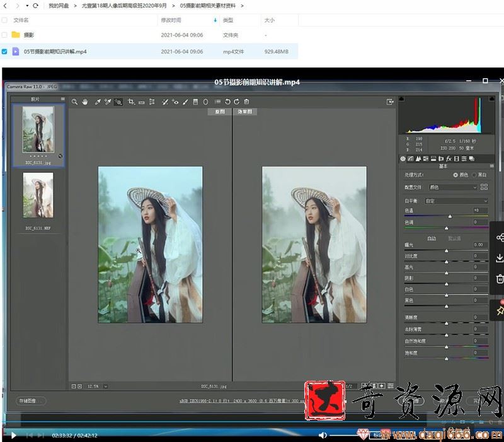
Task: Rotate image counterclockwise
Action: [x=227, y=102]
